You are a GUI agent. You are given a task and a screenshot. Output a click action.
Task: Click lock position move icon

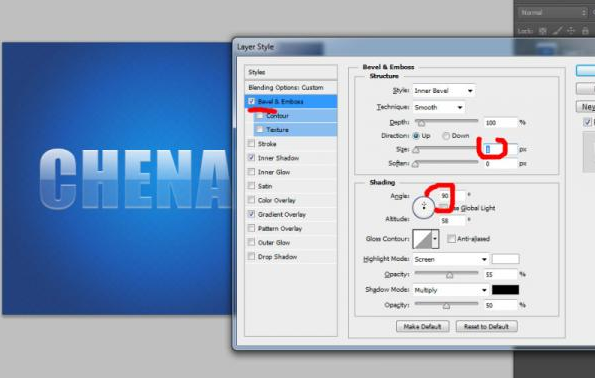[x=571, y=31]
